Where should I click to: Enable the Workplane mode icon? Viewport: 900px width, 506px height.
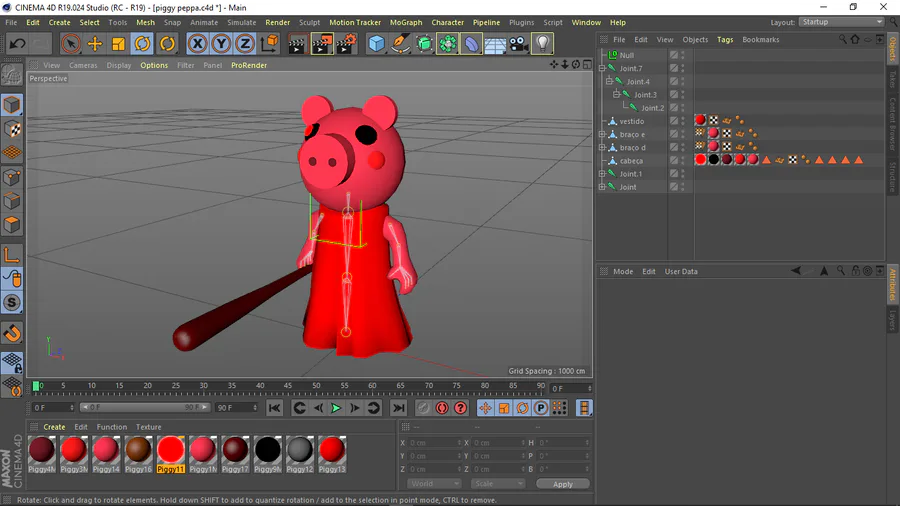[x=12, y=153]
